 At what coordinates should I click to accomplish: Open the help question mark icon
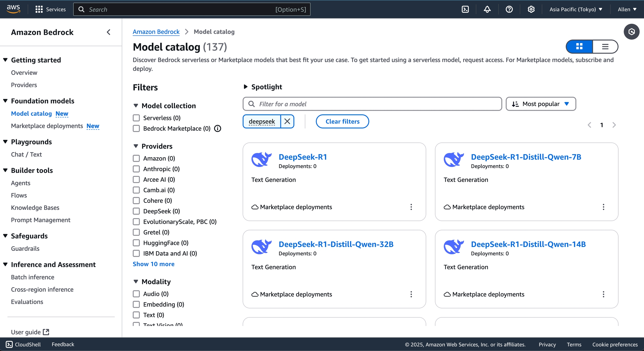tap(509, 9)
